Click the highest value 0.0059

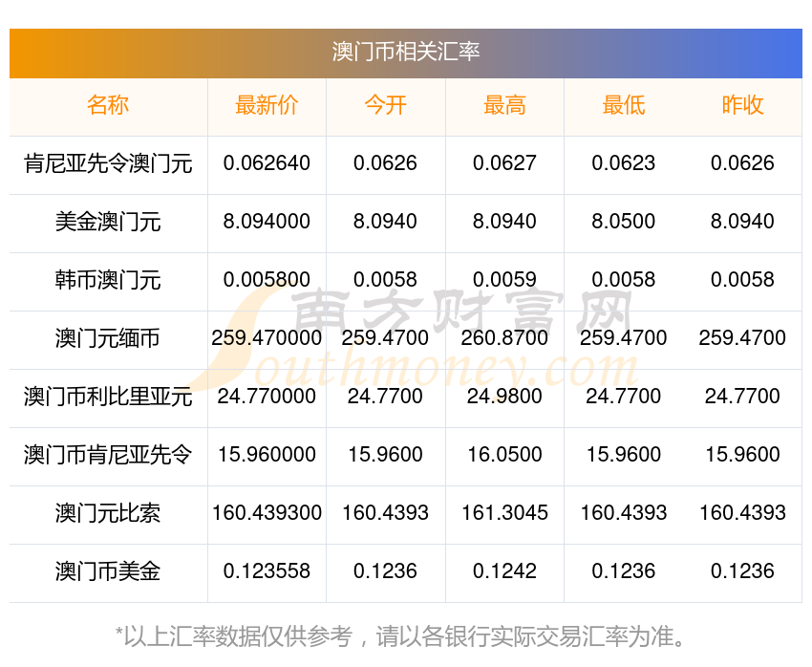click(504, 280)
